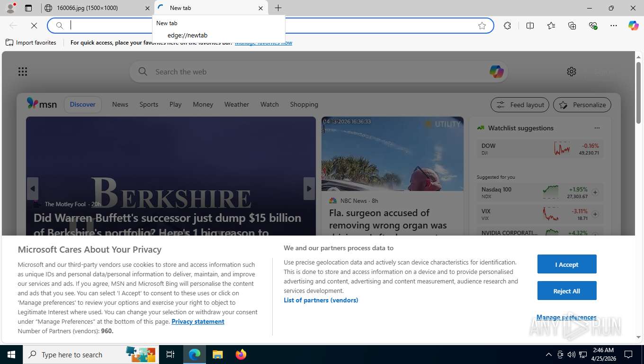Open Feed layout options

520,105
